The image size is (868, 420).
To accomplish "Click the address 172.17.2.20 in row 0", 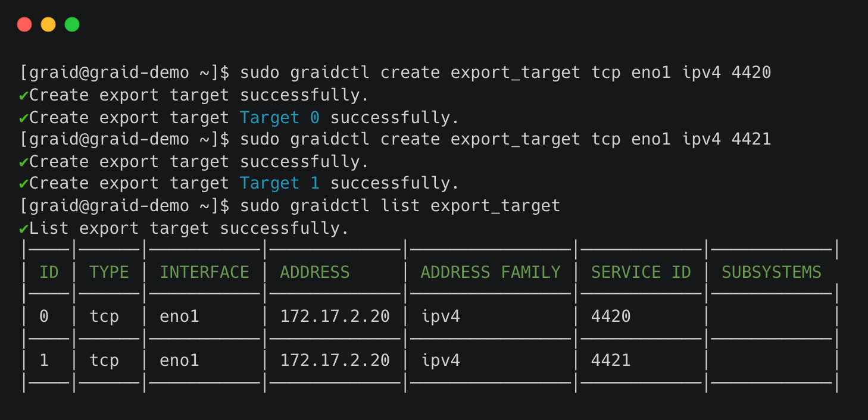I will pos(334,316).
